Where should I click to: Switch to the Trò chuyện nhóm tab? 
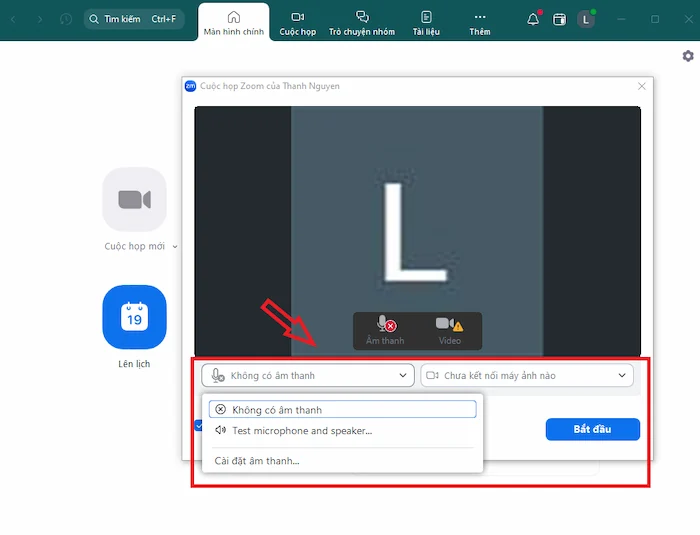362,20
